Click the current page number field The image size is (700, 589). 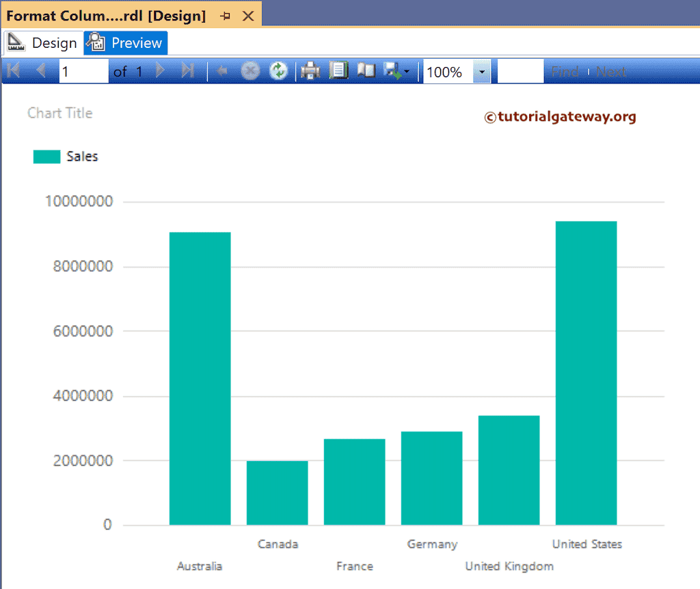[x=83, y=72]
